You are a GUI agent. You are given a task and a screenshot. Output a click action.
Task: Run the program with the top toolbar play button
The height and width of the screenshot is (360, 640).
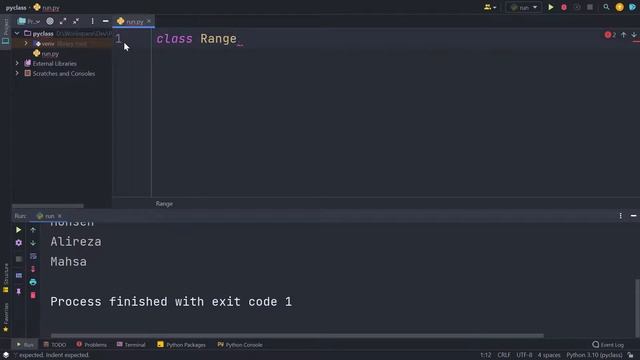[551, 7]
